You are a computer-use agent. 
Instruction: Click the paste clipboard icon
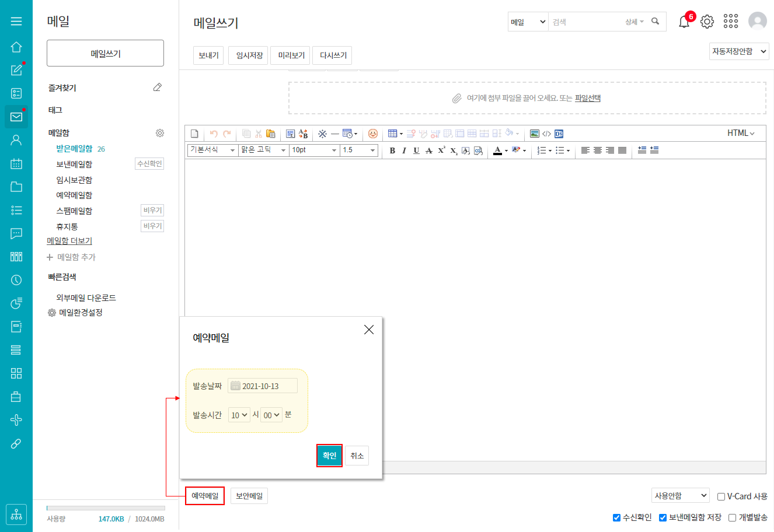(x=270, y=134)
